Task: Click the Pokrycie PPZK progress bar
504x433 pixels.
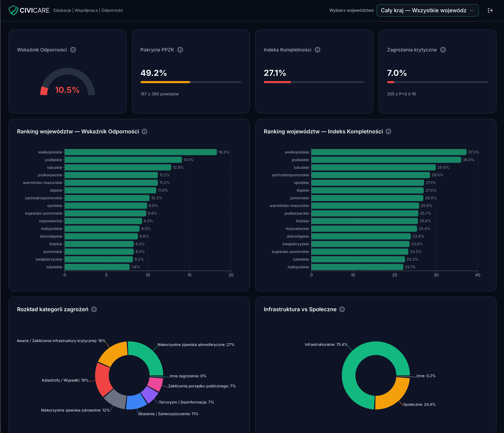Action: click(x=191, y=82)
